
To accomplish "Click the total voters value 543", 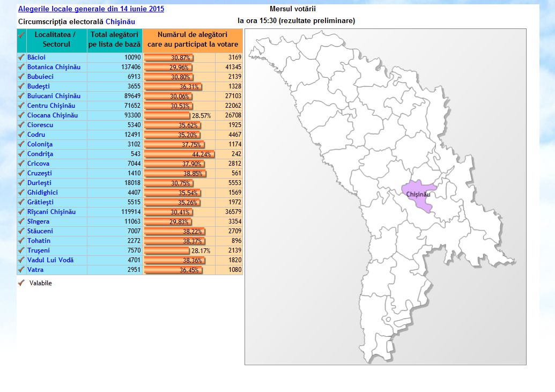I will [136, 154].
